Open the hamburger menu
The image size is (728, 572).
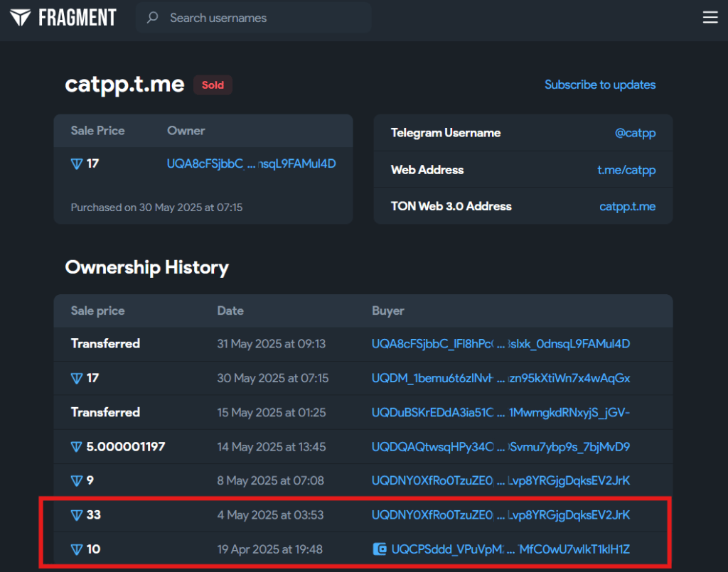710,18
